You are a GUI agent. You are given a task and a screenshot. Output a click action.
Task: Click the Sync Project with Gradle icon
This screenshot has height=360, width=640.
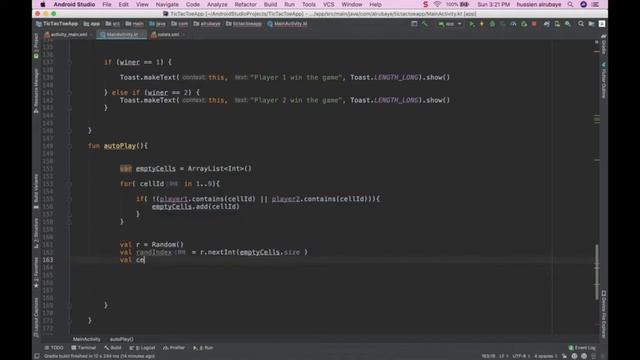point(547,24)
